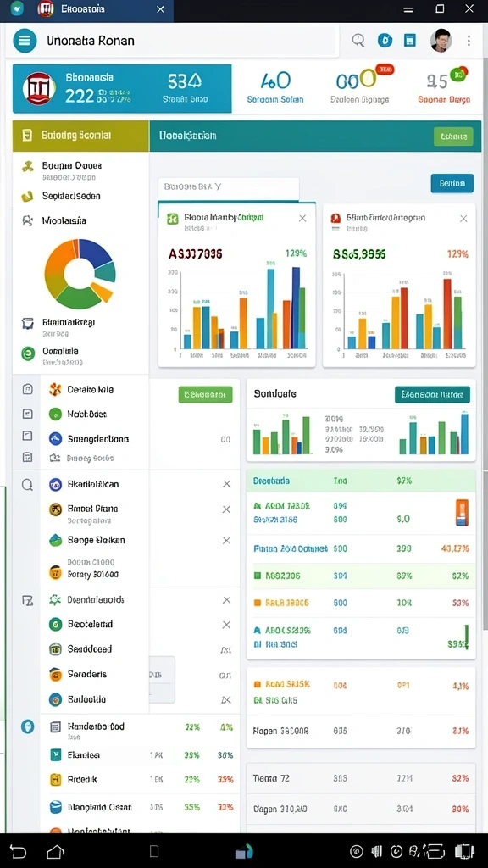Viewport: 488px width, 868px height.
Task: Click the Btooata search input field
Action: point(229,187)
